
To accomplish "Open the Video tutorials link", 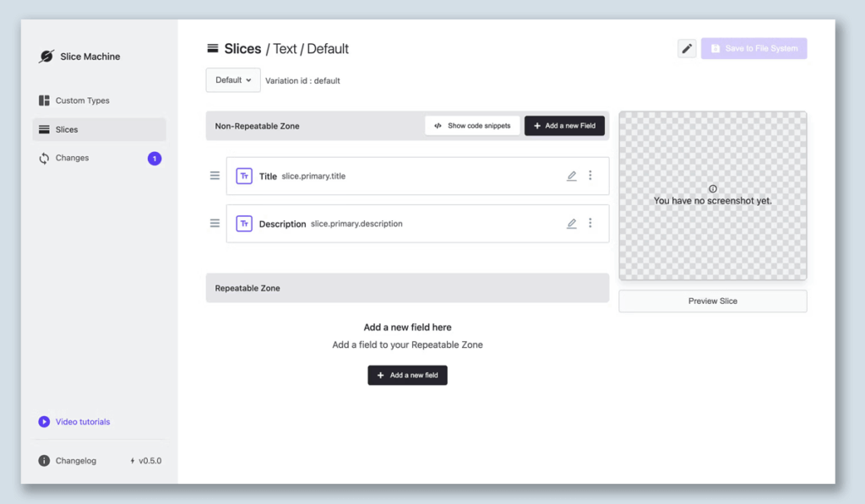I will 83,422.
